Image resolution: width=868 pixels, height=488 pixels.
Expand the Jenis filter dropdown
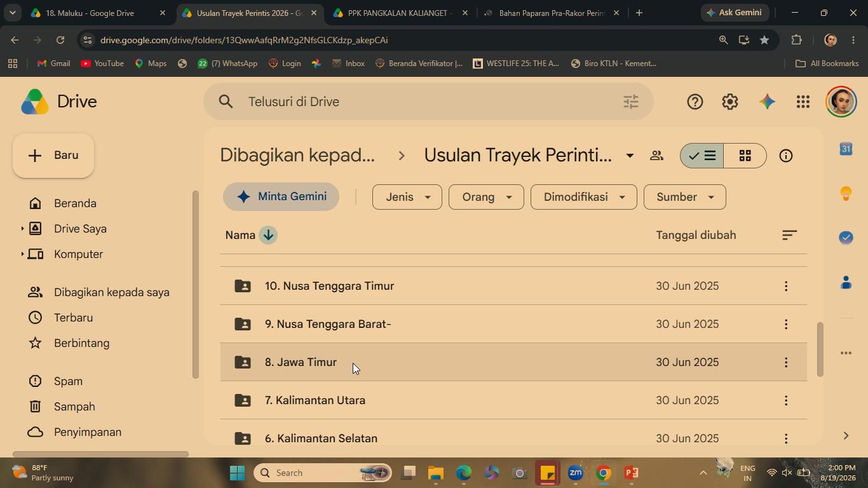pyautogui.click(x=407, y=197)
